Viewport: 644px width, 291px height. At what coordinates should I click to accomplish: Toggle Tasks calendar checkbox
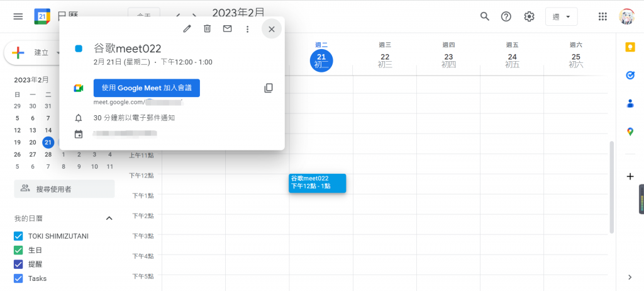pyautogui.click(x=18, y=278)
